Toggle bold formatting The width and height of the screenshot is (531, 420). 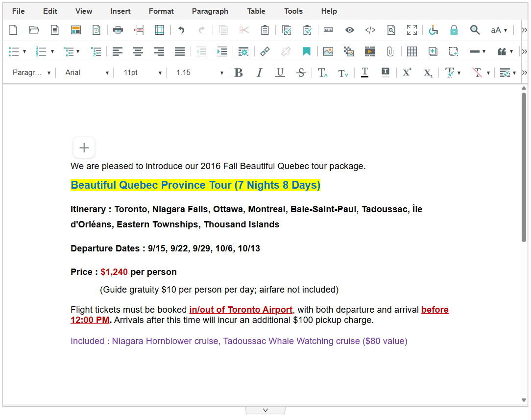pyautogui.click(x=239, y=73)
